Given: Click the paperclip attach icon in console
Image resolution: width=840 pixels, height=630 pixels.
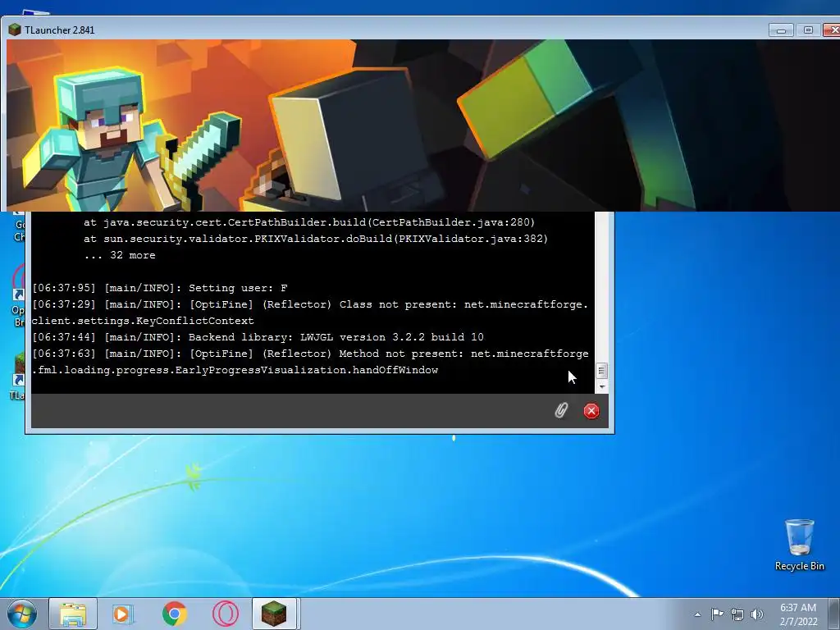Looking at the screenshot, I should 560,411.
